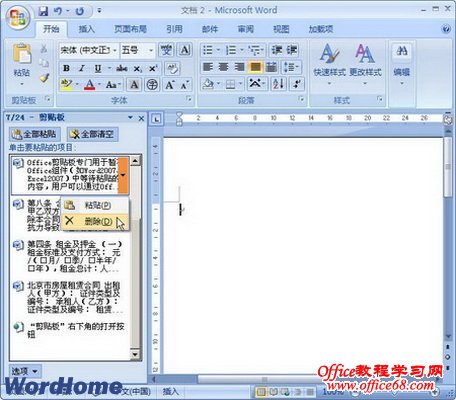Toggle Bold formatting
The image size is (456, 400).
pyautogui.click(x=66, y=68)
